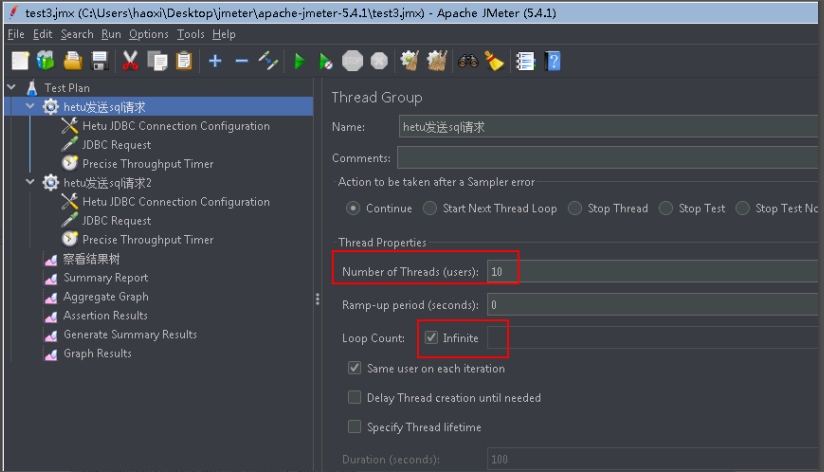The width and height of the screenshot is (824, 472).
Task: Select the Stop Test Now radio button
Action: click(x=742, y=209)
